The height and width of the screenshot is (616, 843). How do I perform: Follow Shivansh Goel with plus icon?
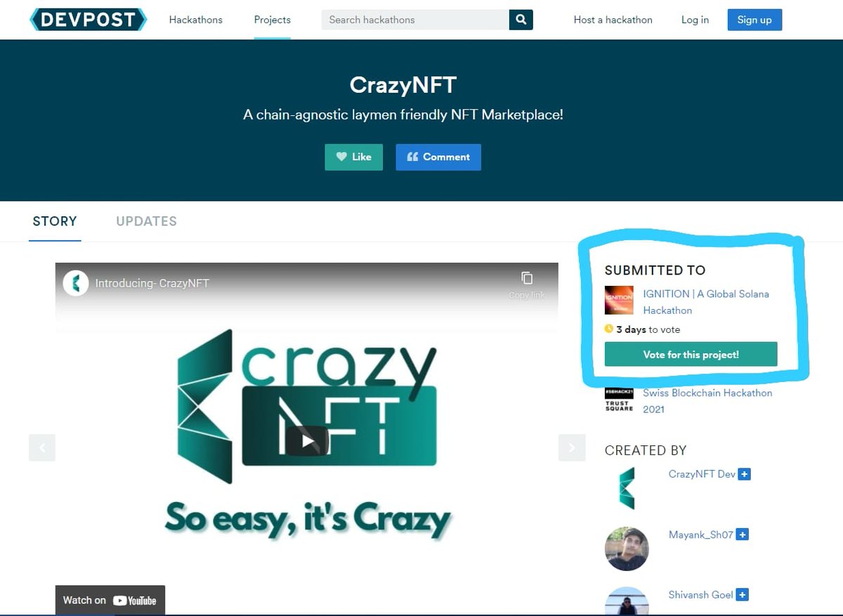743,595
